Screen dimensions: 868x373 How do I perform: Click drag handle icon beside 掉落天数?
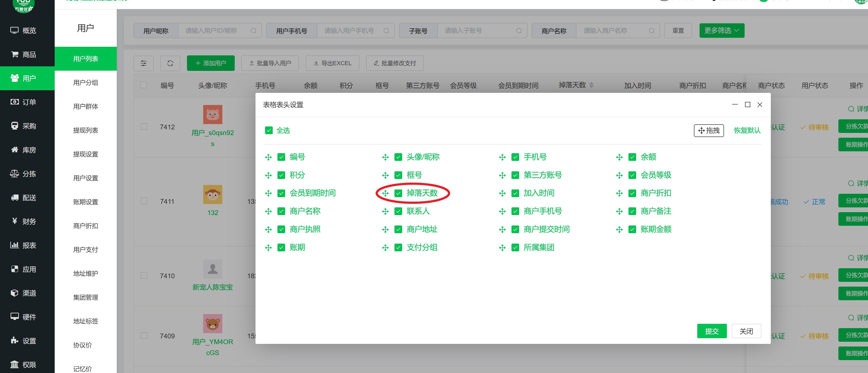pyautogui.click(x=385, y=193)
